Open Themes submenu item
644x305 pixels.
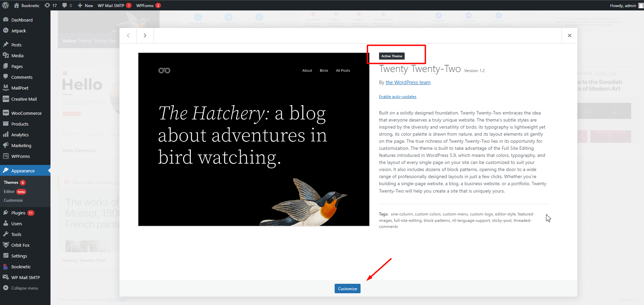11,182
